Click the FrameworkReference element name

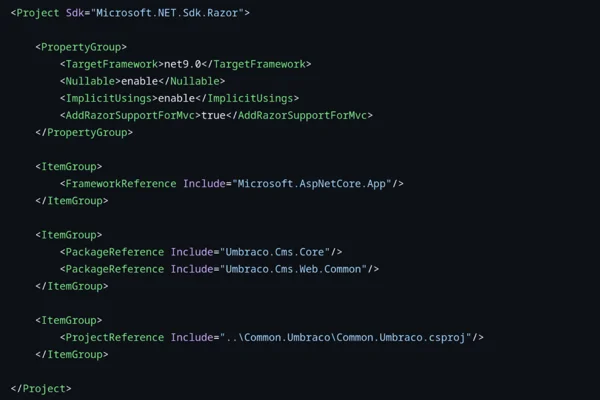[x=121, y=183]
